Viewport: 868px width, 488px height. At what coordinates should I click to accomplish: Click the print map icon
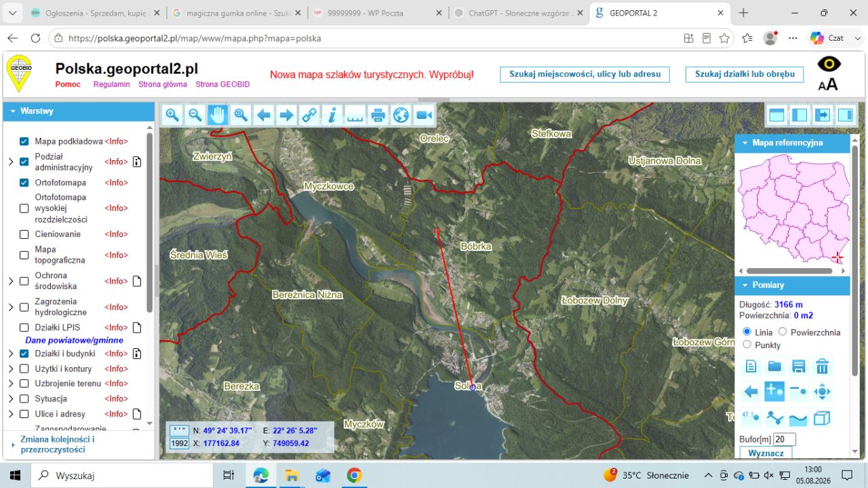point(378,115)
